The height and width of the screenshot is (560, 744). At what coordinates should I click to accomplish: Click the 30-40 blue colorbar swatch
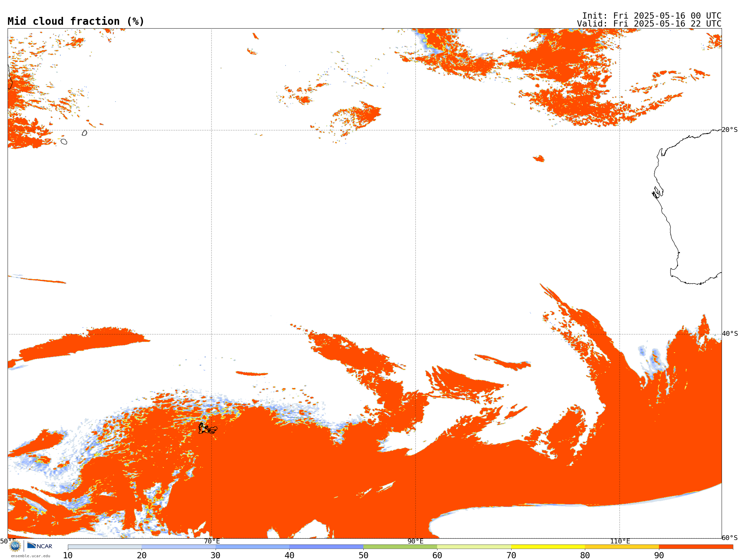coord(252,547)
